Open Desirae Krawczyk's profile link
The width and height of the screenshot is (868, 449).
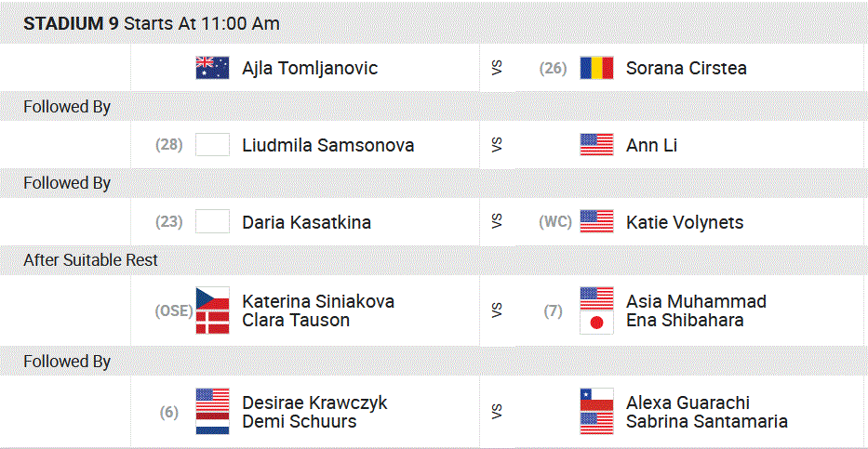(x=314, y=403)
